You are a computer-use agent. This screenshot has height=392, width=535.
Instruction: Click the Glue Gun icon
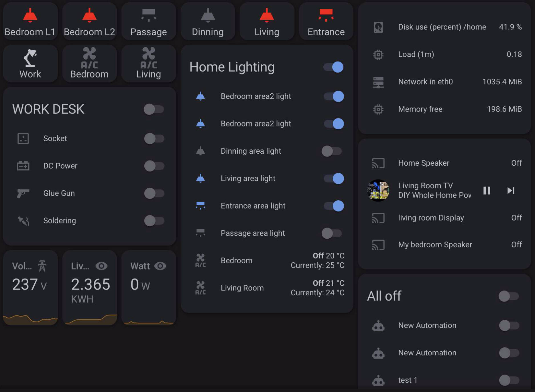pyautogui.click(x=23, y=193)
